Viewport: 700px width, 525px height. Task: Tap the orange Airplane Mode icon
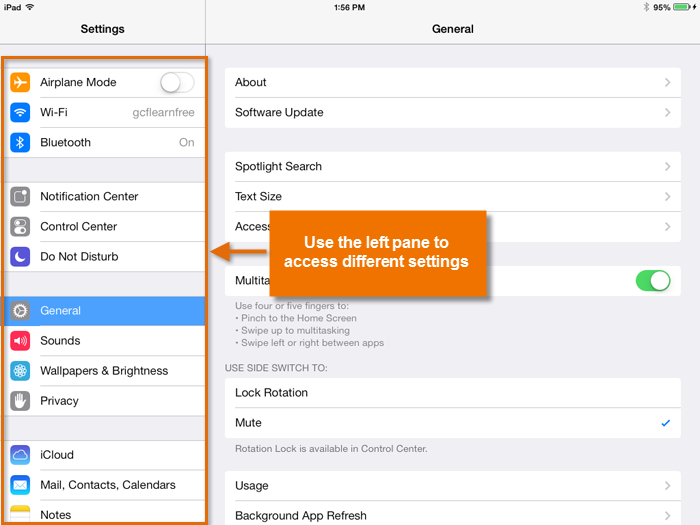(20, 82)
